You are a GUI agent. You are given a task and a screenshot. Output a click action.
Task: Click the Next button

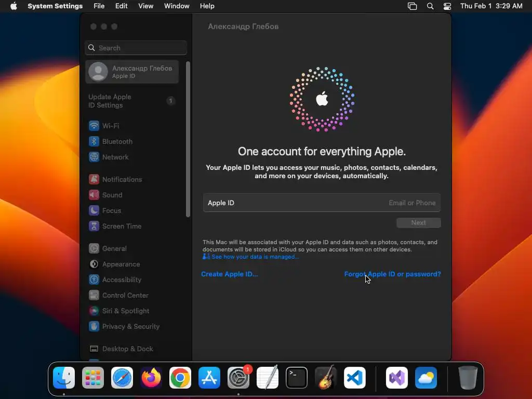tap(419, 223)
